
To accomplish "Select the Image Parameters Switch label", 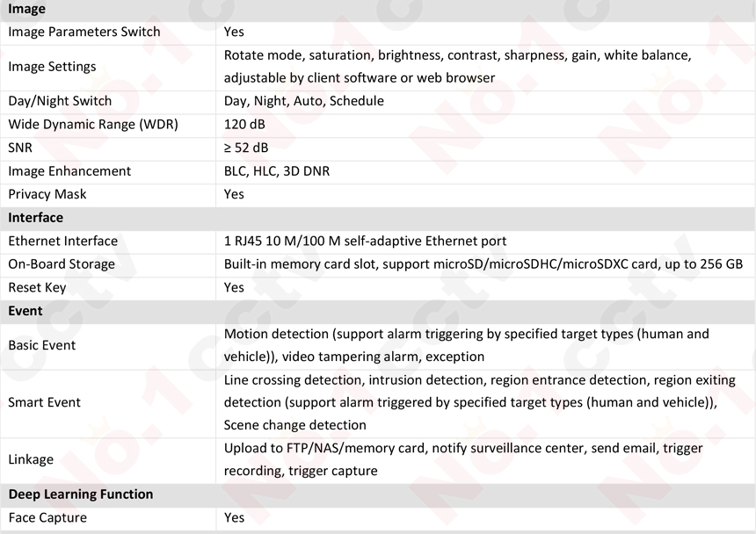I will pos(84,32).
